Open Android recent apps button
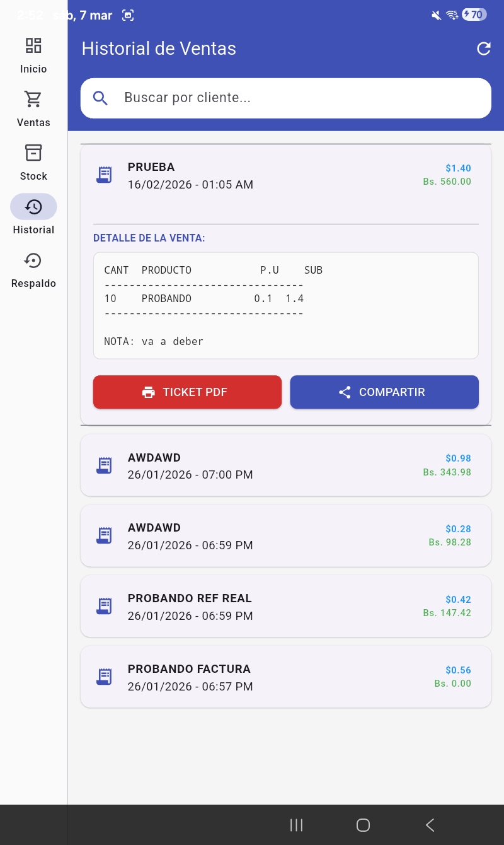 (296, 825)
